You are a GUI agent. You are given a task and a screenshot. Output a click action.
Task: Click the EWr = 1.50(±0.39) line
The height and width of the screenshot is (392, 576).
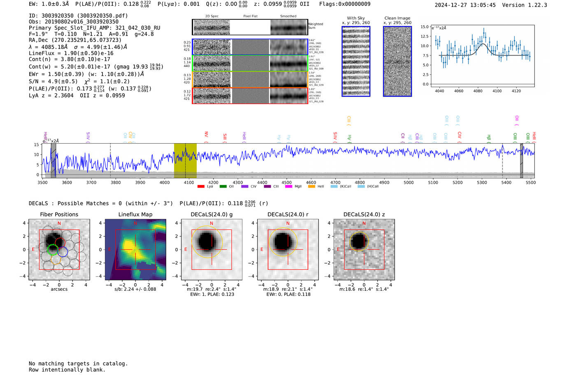(86, 74)
